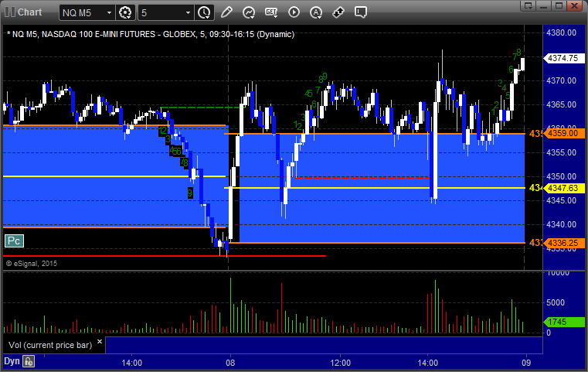Click the 4365.00 price axis label

pos(561,104)
